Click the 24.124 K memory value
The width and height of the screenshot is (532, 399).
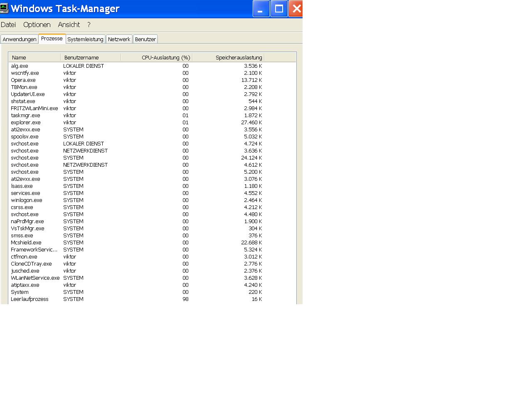tap(251, 158)
